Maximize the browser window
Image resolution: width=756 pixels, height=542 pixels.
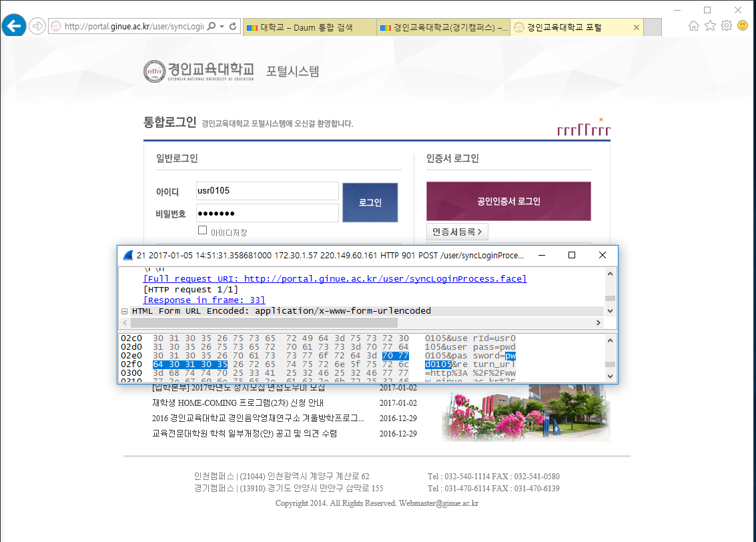707,10
